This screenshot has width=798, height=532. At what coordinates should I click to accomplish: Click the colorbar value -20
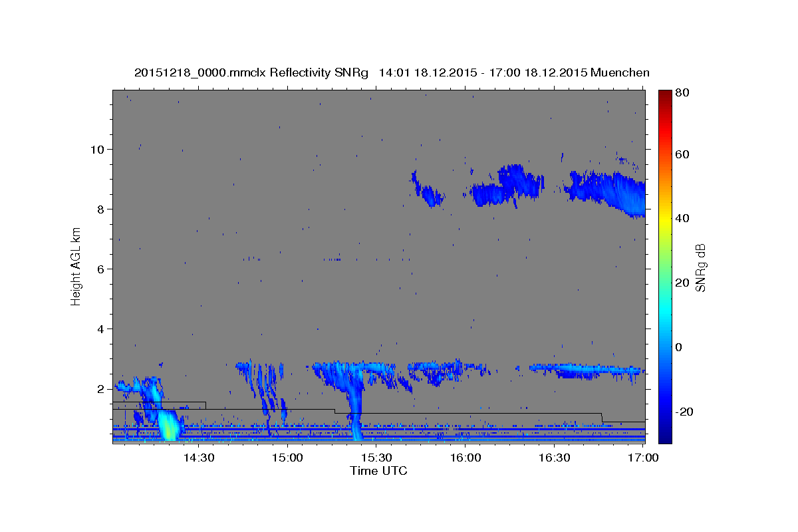684,412
